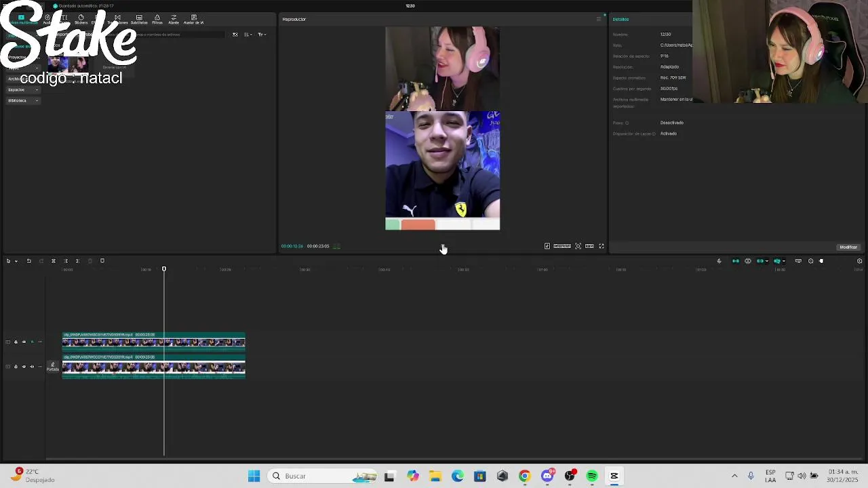Toggle the preview axis in timeline
The height and width of the screenshot is (488, 868).
[777, 261]
